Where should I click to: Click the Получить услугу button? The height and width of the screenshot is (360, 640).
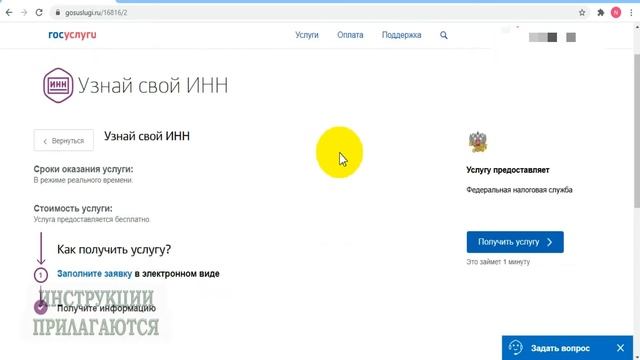point(515,242)
